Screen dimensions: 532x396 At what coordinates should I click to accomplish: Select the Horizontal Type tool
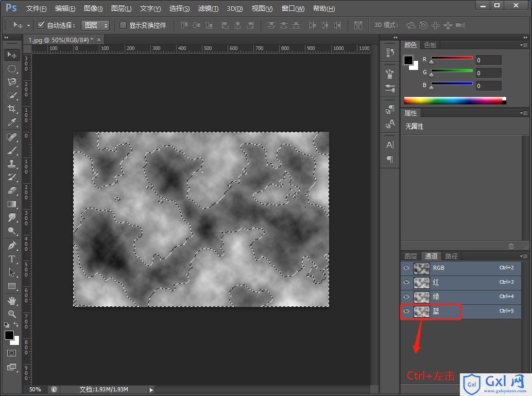point(12,259)
